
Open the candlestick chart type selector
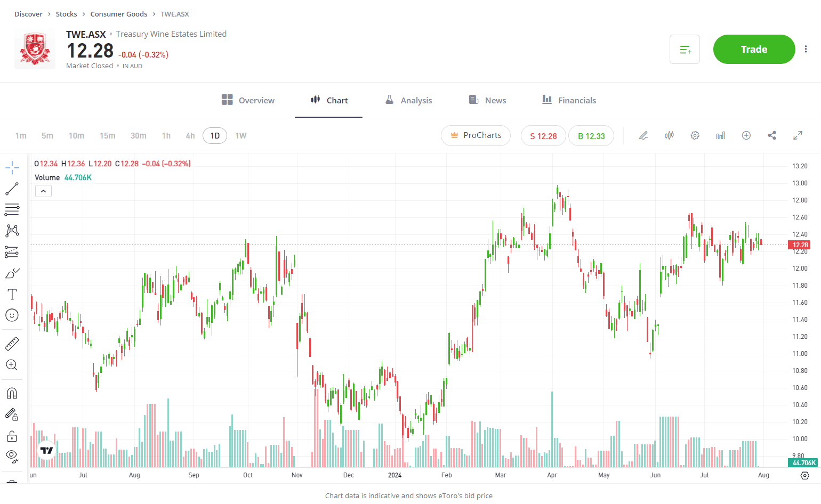(669, 135)
